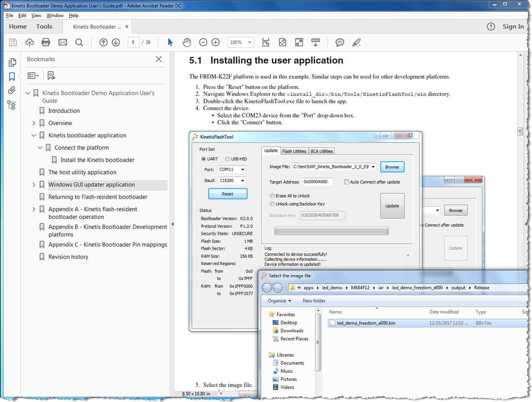Switch to Flash Utilities tab
532x402 pixels.
pyautogui.click(x=294, y=151)
